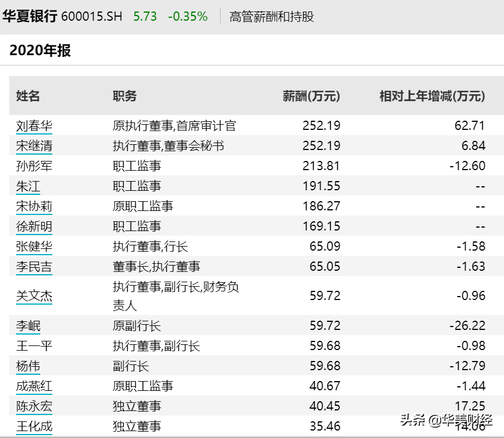Select salary value 65.05
Image resolution: width=504 pixels, height=438 pixels.
coord(324,267)
